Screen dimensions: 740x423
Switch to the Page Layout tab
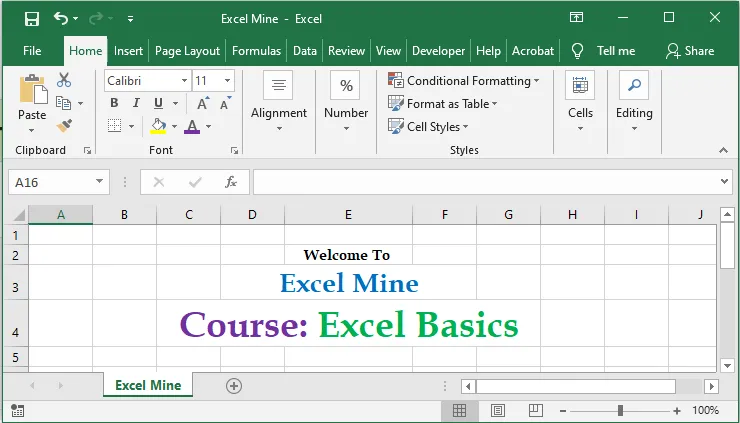tap(187, 51)
